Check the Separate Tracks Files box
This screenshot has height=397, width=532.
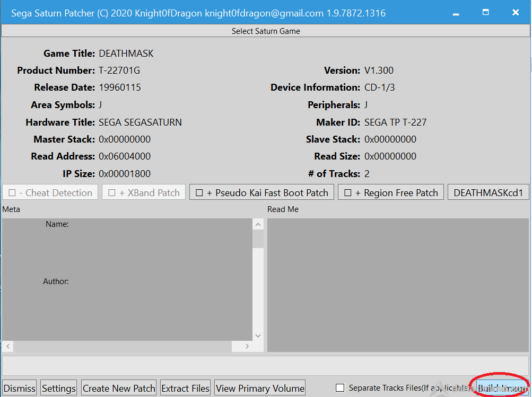[x=340, y=388]
